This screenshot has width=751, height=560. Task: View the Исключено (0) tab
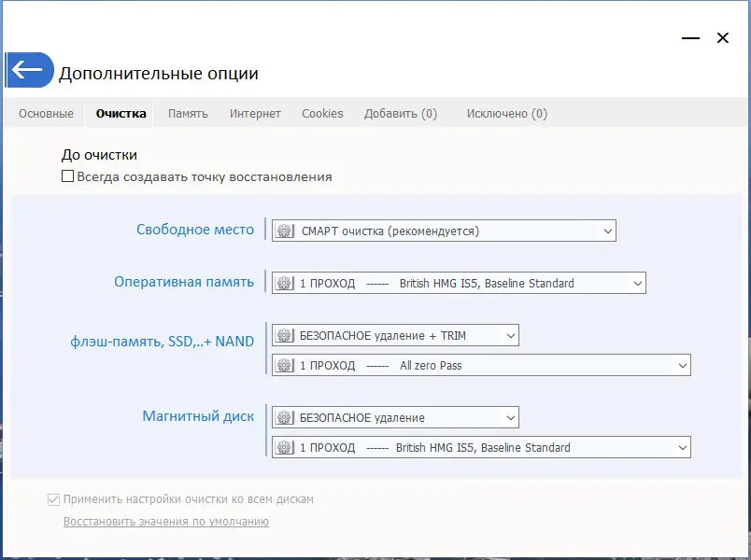click(x=504, y=113)
